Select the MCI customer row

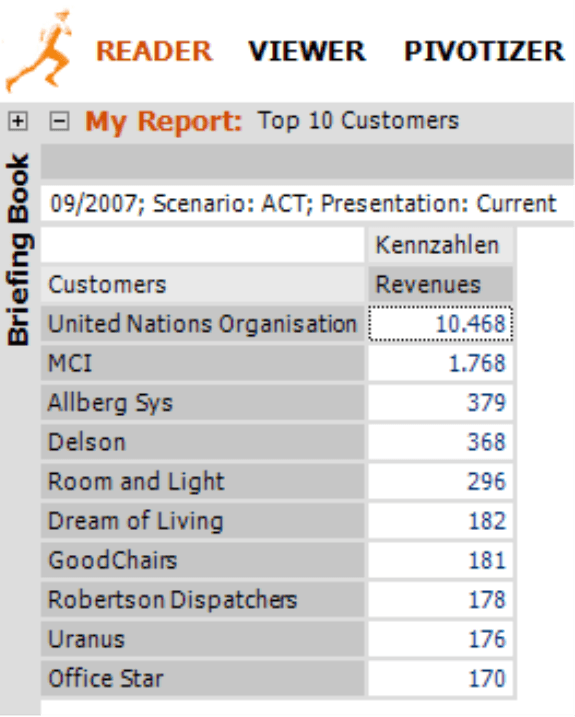(x=203, y=363)
